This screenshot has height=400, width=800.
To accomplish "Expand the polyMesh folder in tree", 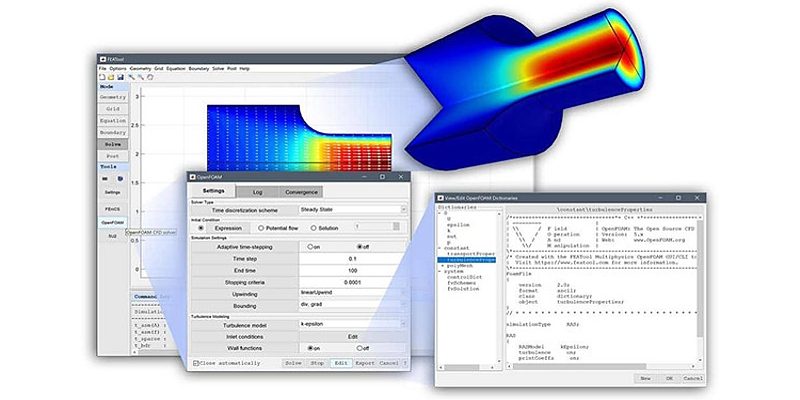I will point(442,266).
